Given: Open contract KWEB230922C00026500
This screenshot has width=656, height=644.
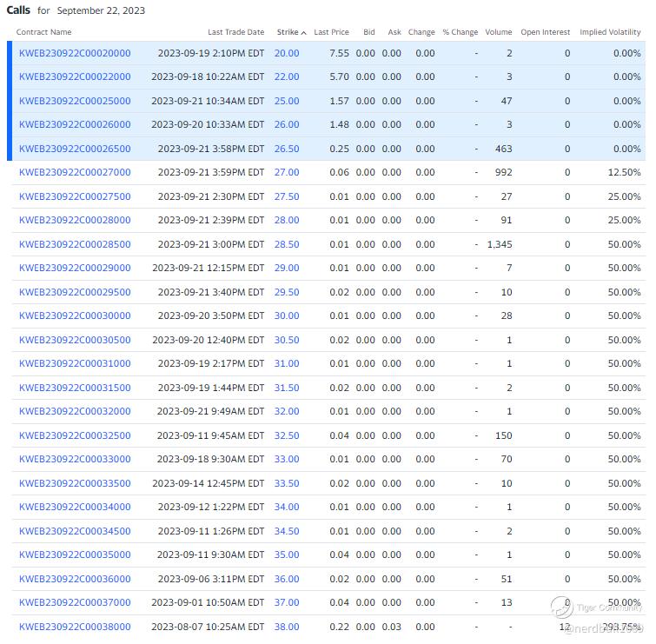Looking at the screenshot, I should pyautogui.click(x=75, y=149).
